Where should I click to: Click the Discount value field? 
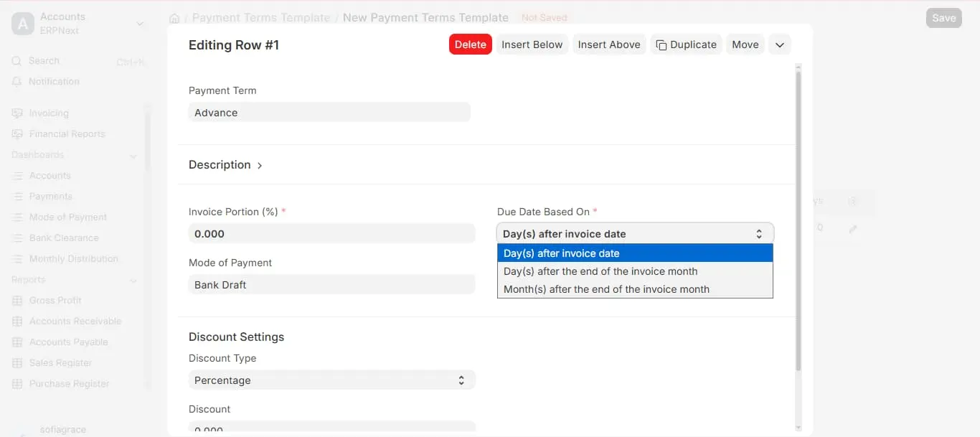tap(331, 426)
